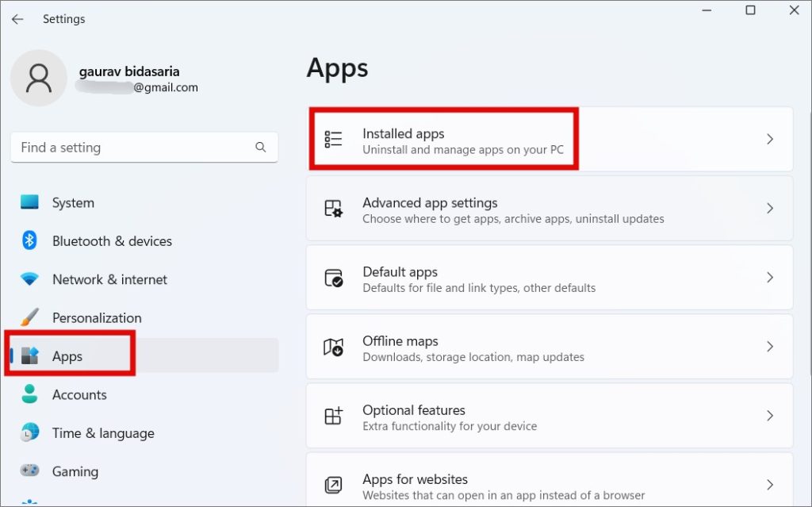Screen dimensions: 812x507
Task: Click the back arrow in Settings header
Action: coord(17,19)
